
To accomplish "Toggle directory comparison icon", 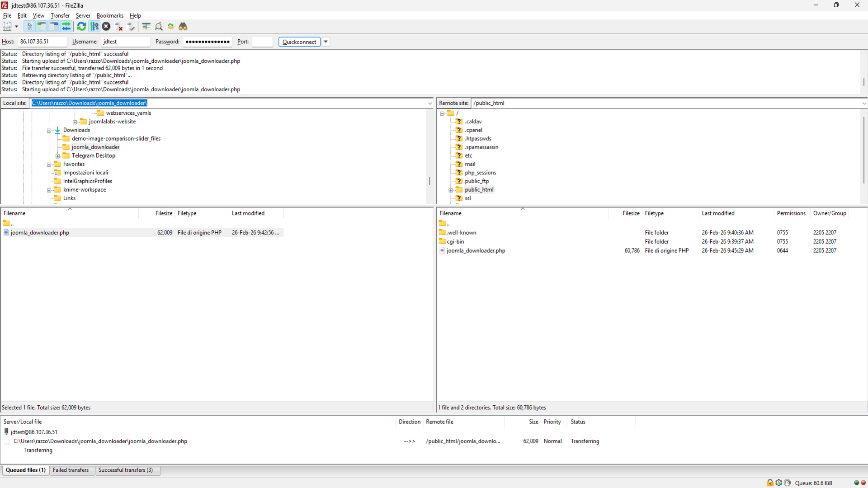I will (x=159, y=27).
